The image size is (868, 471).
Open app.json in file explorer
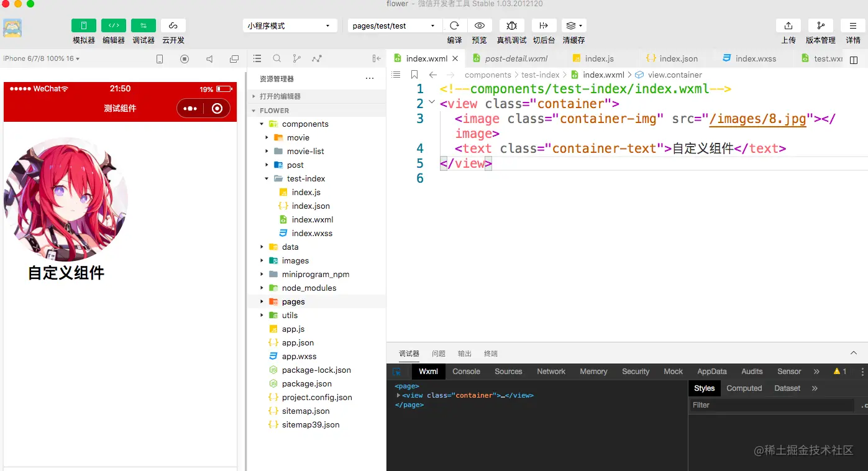[298, 342]
